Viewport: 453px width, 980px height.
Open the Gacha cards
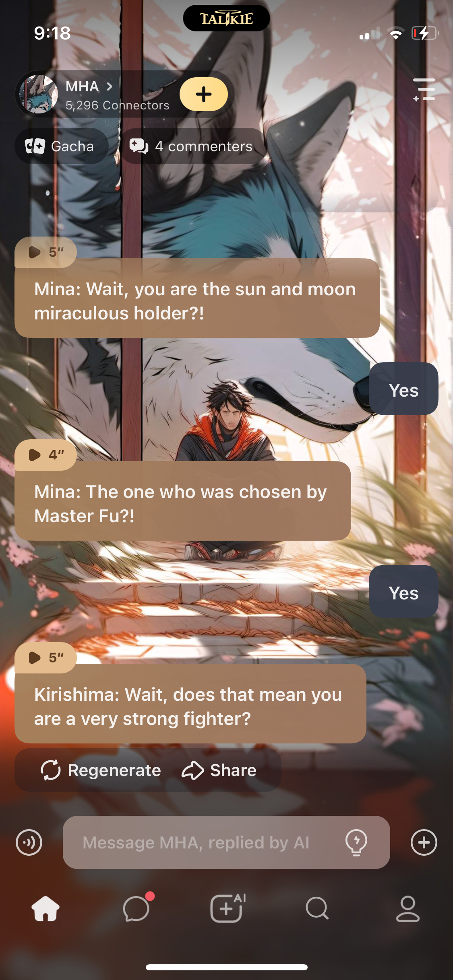[61, 146]
